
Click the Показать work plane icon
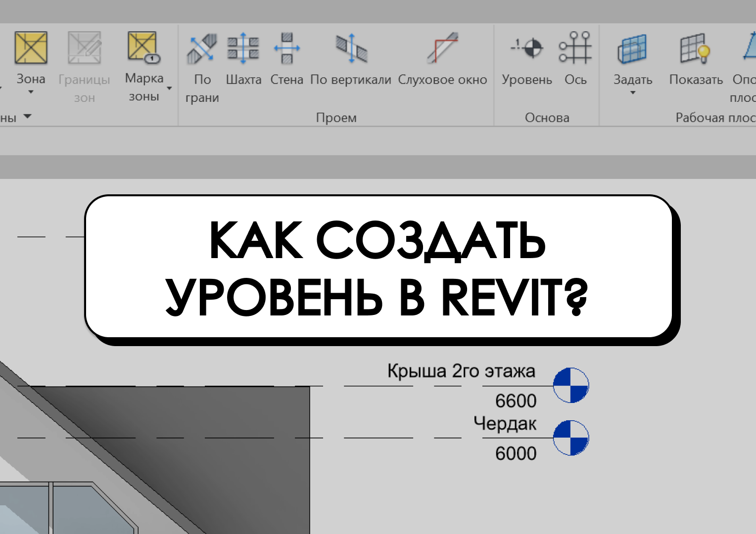click(x=695, y=48)
